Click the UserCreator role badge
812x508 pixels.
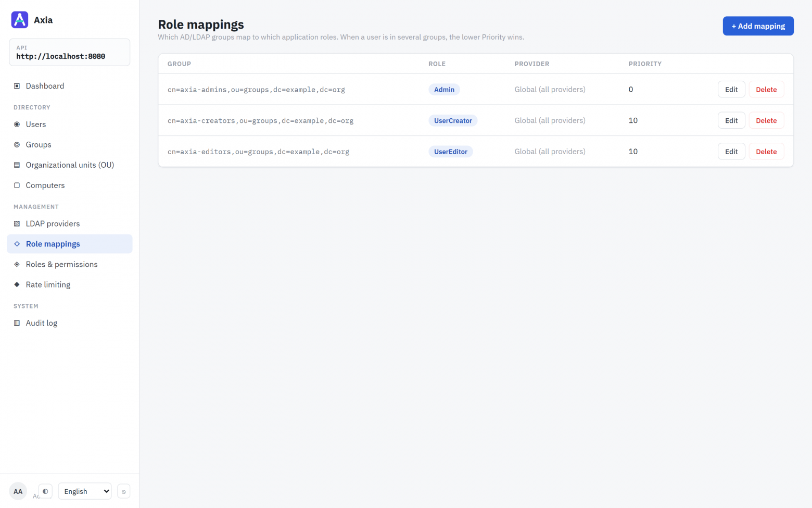tap(453, 121)
